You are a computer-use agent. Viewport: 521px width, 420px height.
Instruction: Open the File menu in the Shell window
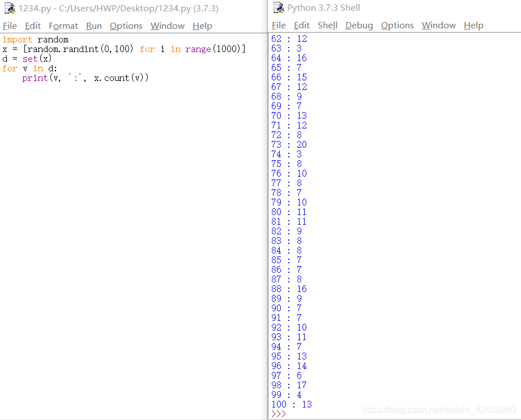pos(279,25)
